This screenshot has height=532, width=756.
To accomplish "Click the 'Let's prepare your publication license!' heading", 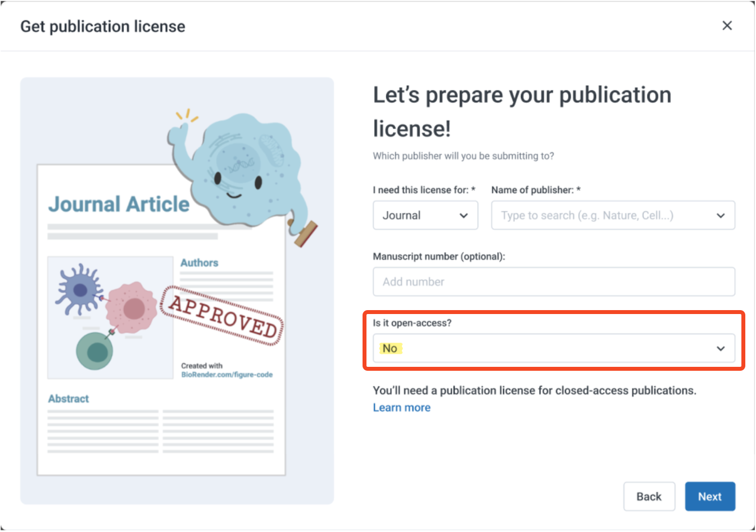I will click(x=522, y=112).
